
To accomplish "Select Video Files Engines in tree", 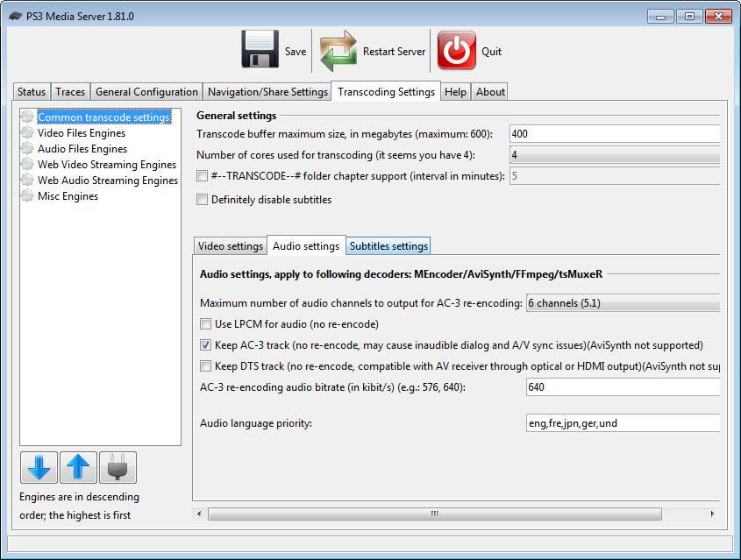I will coord(82,132).
